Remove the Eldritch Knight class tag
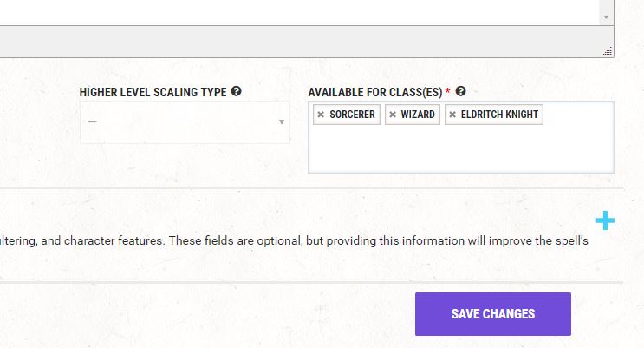This screenshot has width=644, height=348. pyautogui.click(x=452, y=115)
